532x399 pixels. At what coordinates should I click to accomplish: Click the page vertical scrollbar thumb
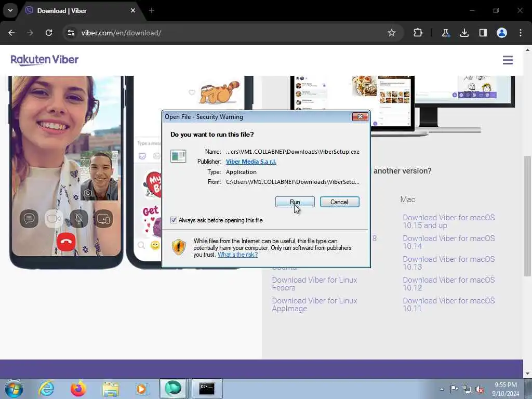pyautogui.click(x=527, y=217)
